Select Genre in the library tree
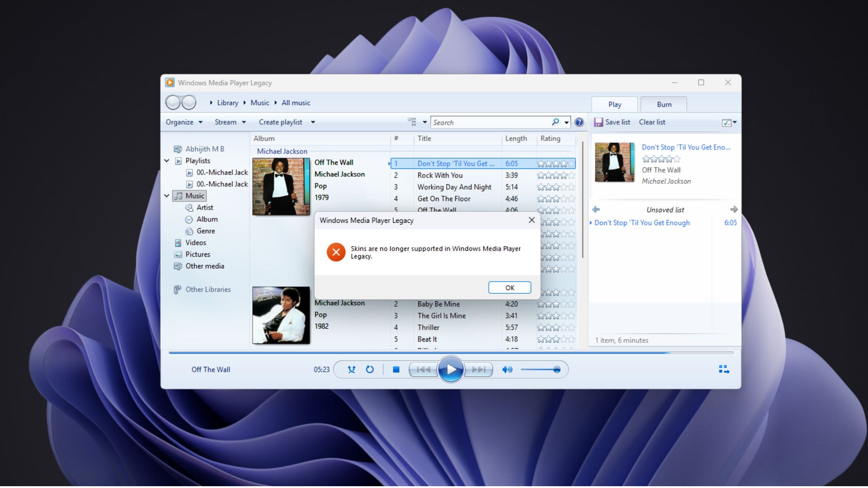The width and height of the screenshot is (868, 488). [206, 231]
